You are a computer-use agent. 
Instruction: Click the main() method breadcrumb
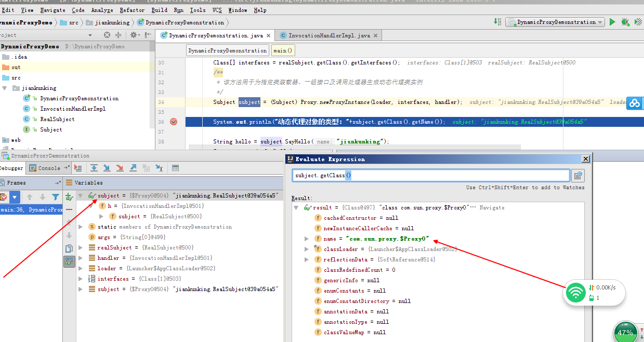point(283,50)
